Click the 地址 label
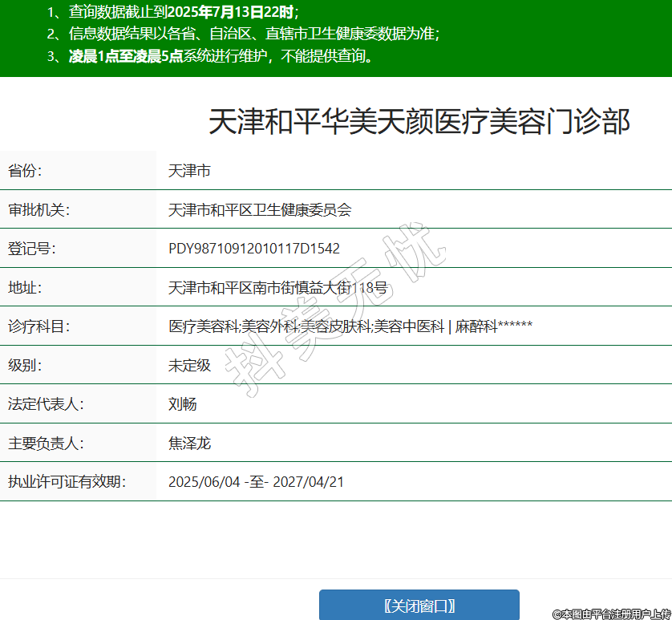 pyautogui.click(x=26, y=287)
